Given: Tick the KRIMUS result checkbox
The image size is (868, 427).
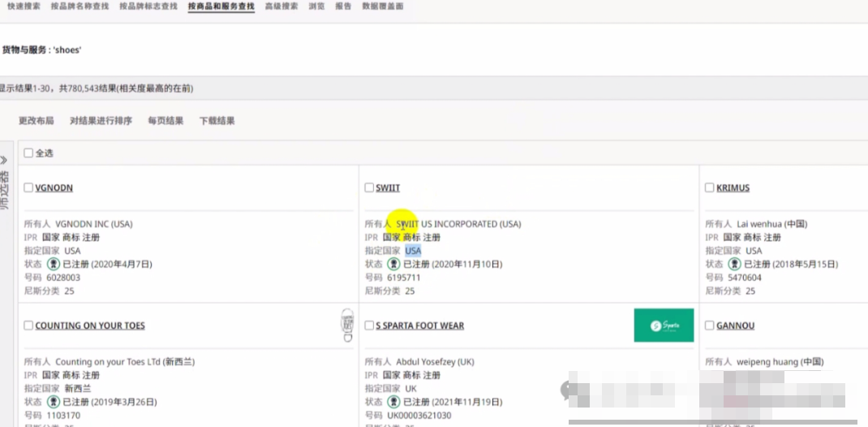Looking at the screenshot, I should (x=709, y=188).
